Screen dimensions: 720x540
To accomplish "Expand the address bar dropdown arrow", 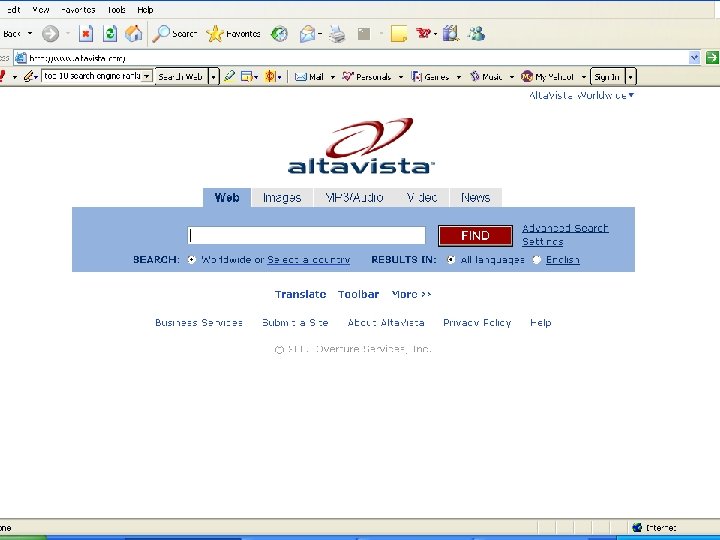I will (x=694, y=57).
